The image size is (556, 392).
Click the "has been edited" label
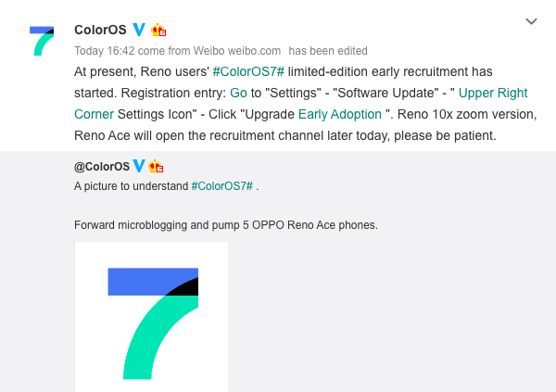pyautogui.click(x=328, y=51)
